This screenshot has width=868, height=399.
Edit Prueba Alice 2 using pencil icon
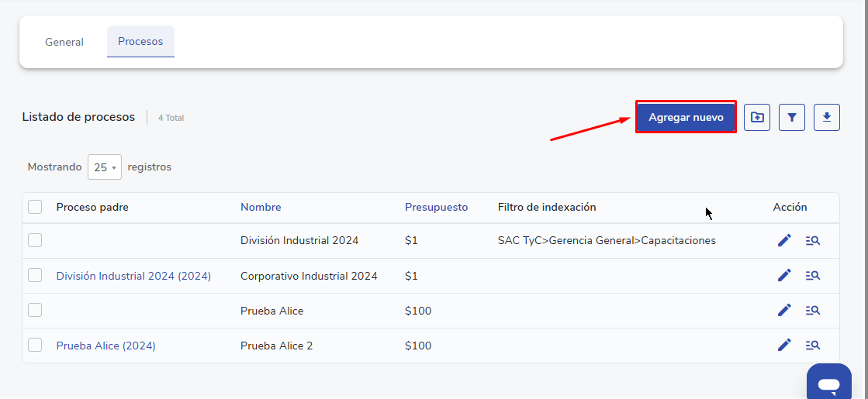pos(784,346)
